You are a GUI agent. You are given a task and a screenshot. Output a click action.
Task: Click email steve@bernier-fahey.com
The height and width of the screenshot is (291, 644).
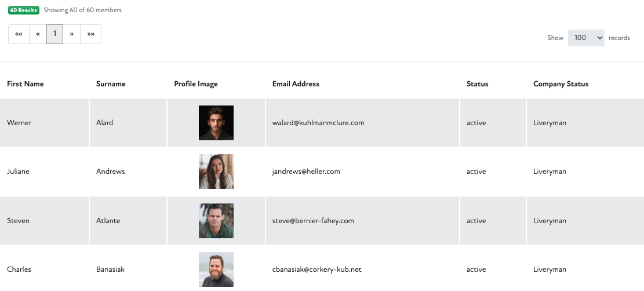pyautogui.click(x=313, y=221)
